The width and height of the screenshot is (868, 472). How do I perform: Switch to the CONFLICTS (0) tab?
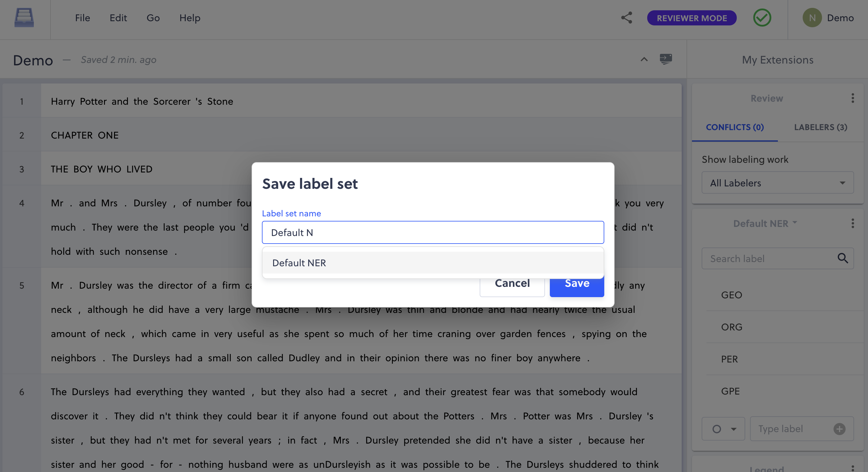[735, 127]
